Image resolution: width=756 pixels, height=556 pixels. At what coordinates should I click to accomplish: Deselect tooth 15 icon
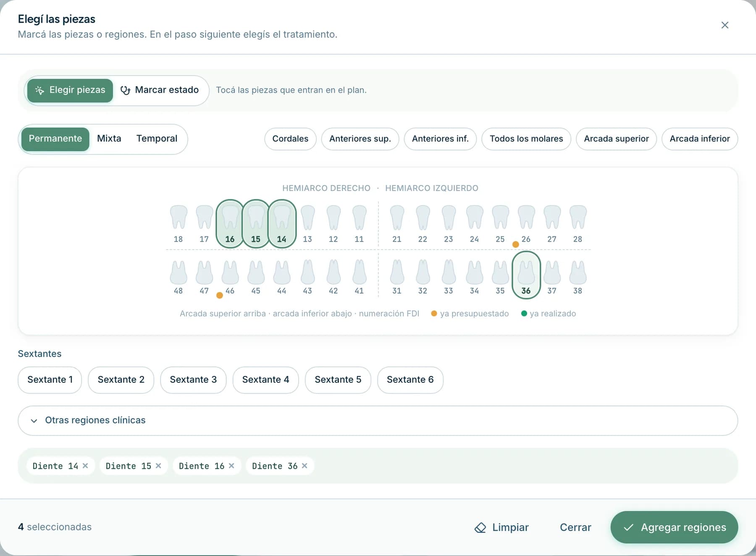click(256, 224)
